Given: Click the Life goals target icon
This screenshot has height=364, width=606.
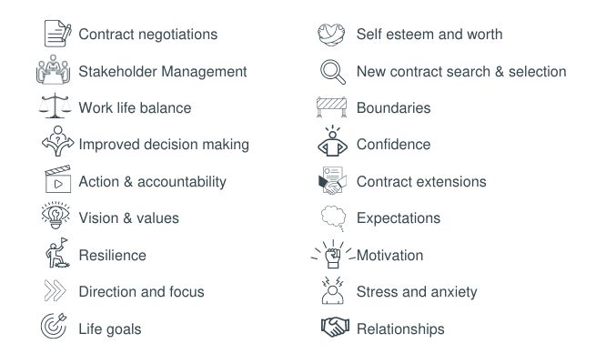Looking at the screenshot, I should (54, 326).
